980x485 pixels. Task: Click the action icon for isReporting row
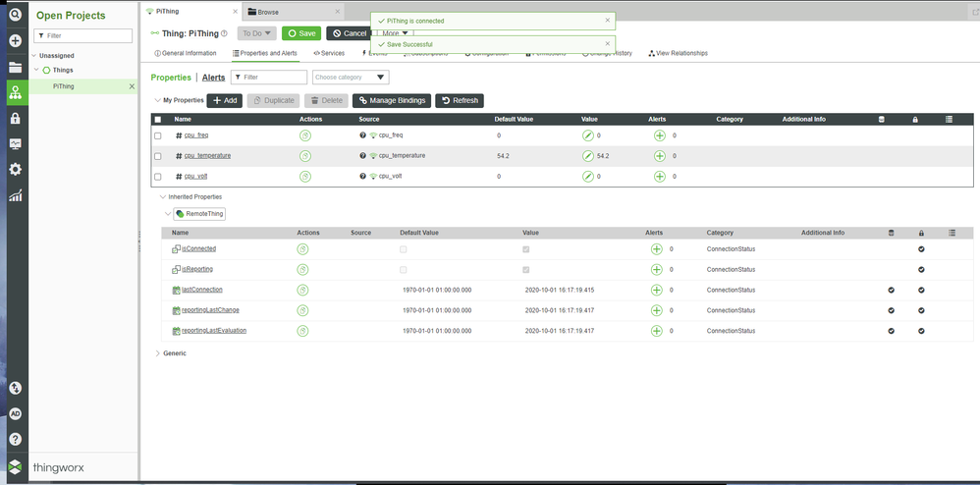point(302,269)
